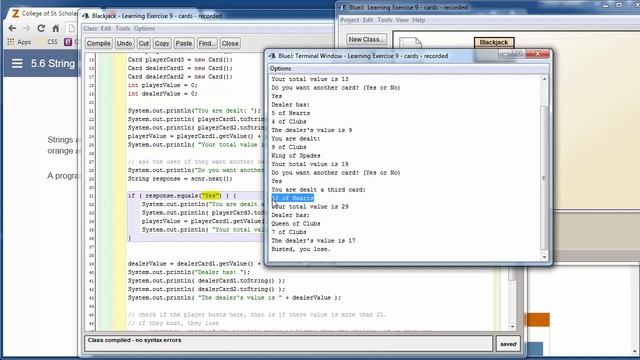The image size is (640, 360).
Task: Click the highlighted "Yes" string in code
Action: [211, 196]
